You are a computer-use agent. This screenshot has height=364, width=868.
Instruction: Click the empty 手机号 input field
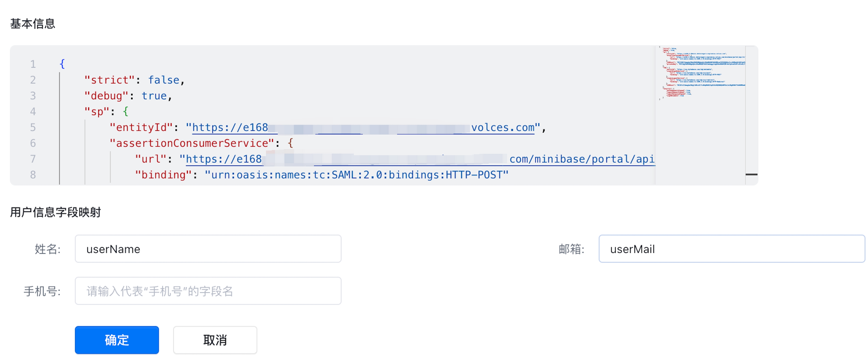pos(208,291)
